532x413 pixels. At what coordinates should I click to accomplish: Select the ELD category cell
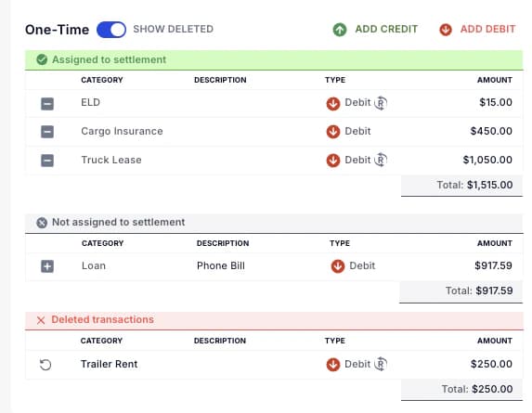tap(90, 102)
